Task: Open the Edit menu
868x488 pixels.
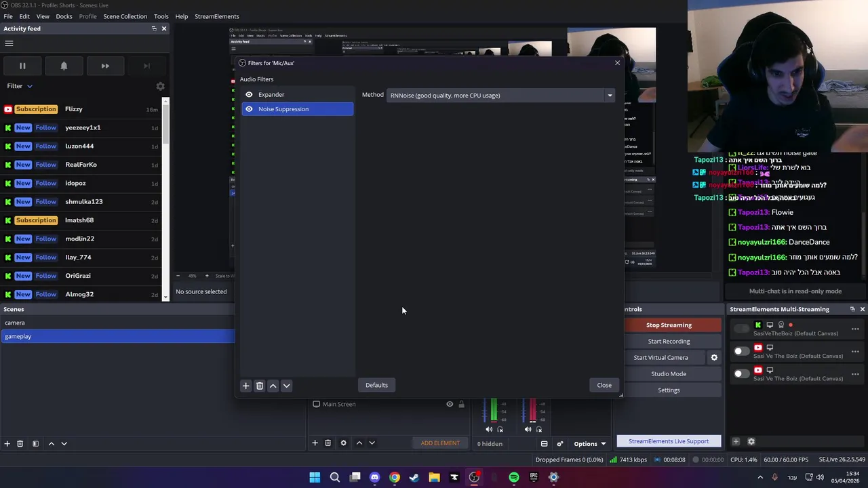Action: [x=24, y=16]
